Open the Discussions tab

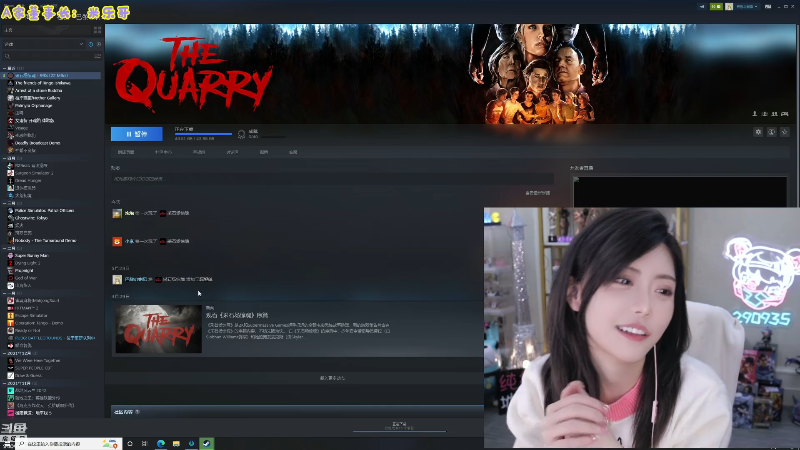tap(232, 152)
